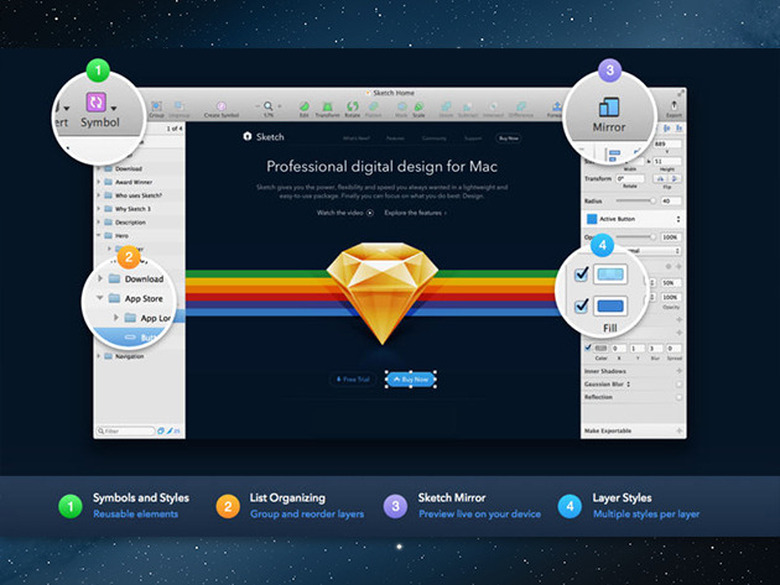Click the Edit tool icon

click(x=304, y=105)
